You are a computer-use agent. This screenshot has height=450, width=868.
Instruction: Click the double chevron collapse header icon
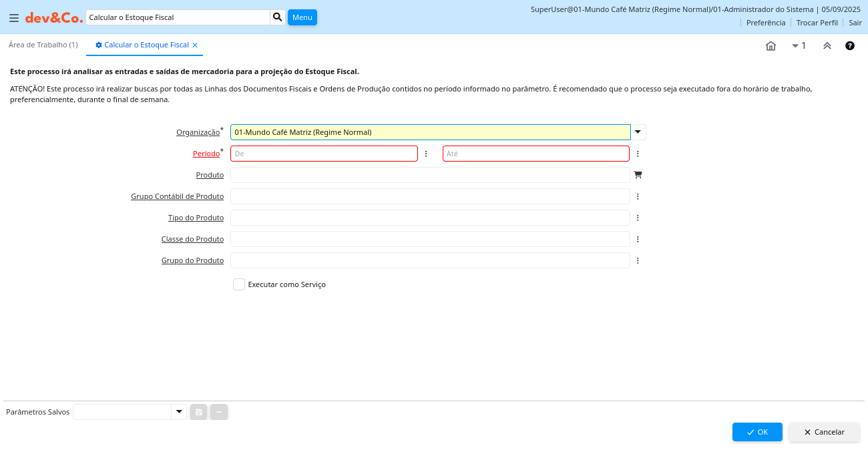827,46
